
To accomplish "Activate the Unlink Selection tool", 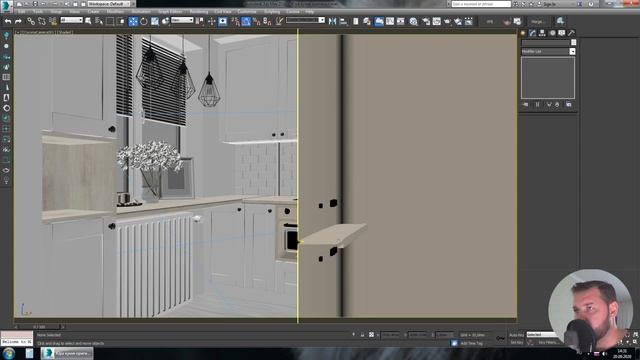I will pos(42,21).
